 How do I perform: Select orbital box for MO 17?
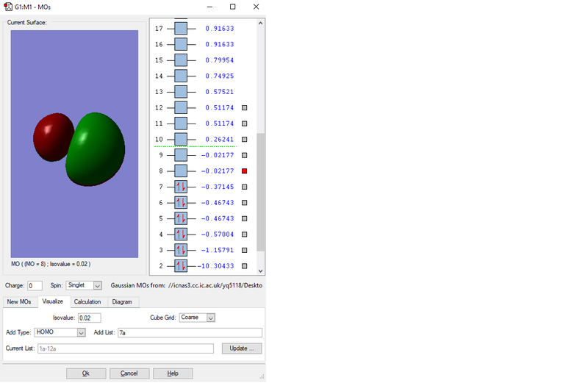point(181,29)
